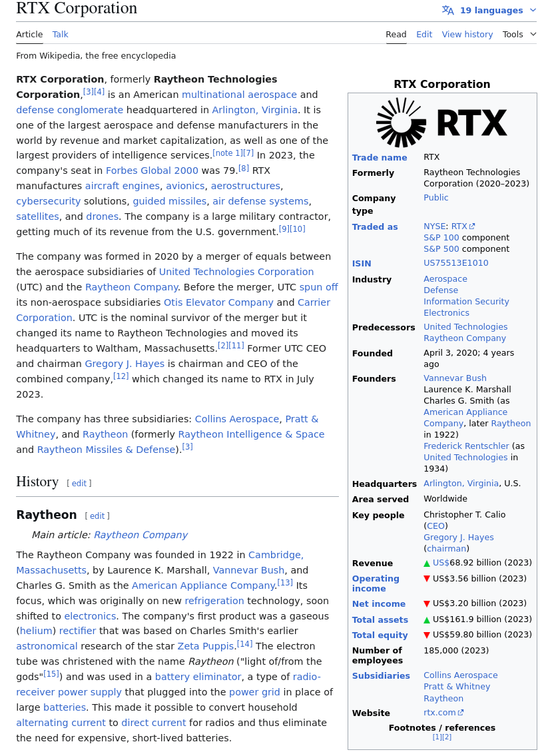The width and height of the screenshot is (548, 756).
Task: Open the View history tab
Action: click(x=467, y=34)
